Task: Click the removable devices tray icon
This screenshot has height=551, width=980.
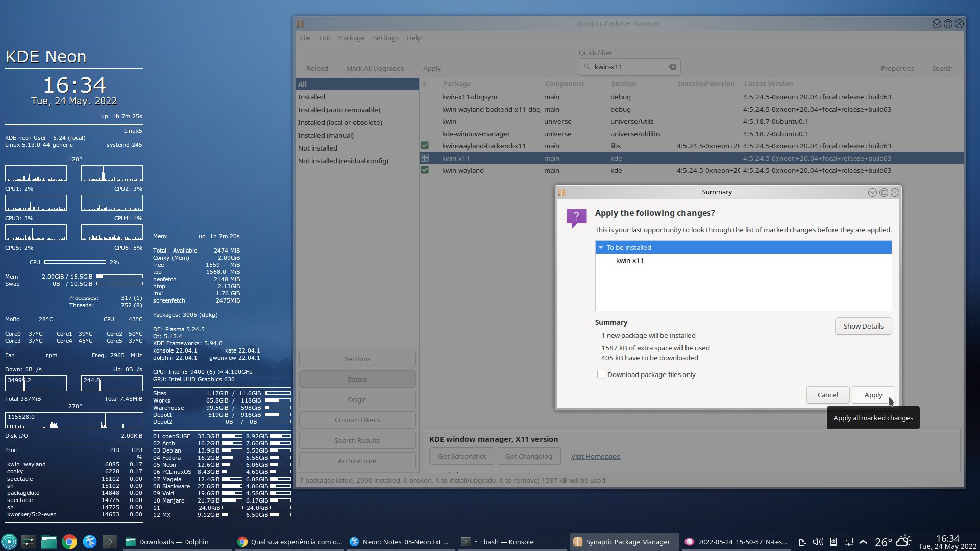Action: tap(834, 542)
